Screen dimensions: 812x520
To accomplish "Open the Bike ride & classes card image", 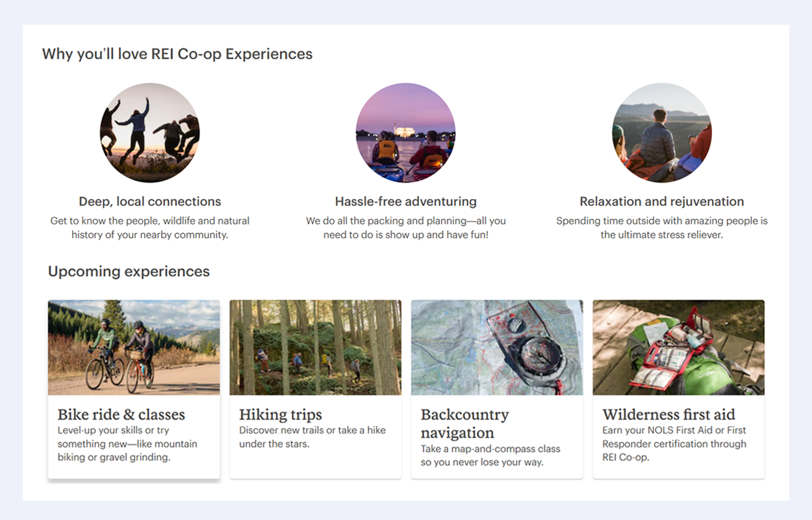I will coord(133,348).
